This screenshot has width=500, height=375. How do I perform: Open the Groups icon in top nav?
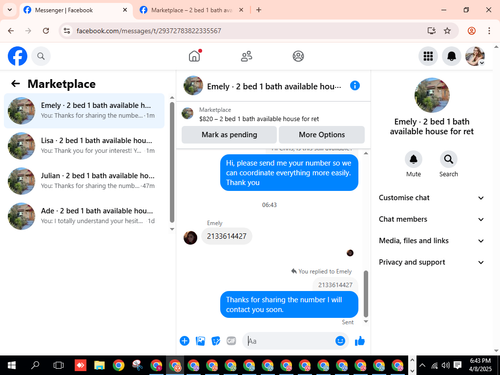point(298,56)
